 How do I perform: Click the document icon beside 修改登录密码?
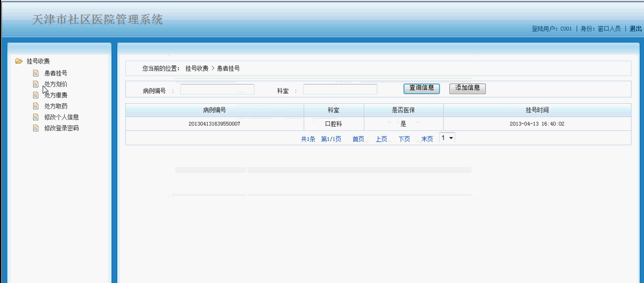click(x=36, y=128)
